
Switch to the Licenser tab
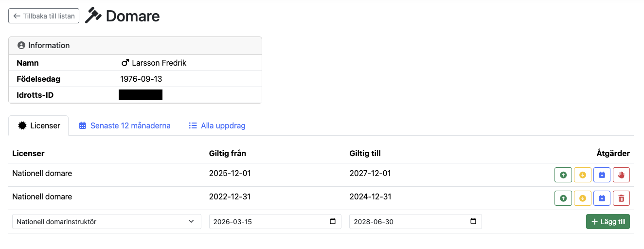(x=39, y=125)
